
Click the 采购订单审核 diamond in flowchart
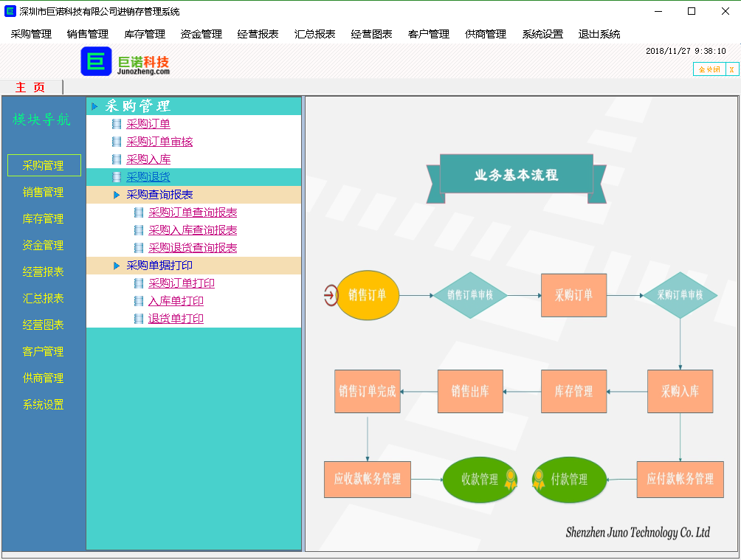(x=680, y=295)
